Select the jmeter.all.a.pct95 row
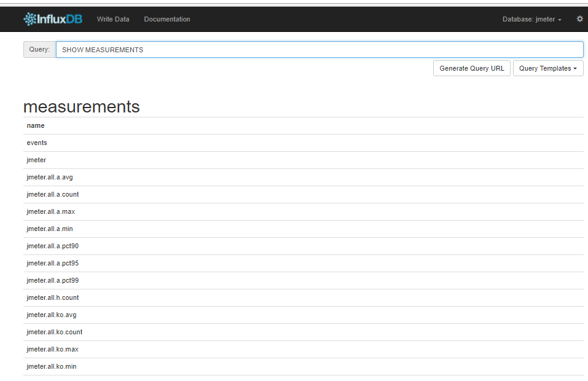 point(304,264)
